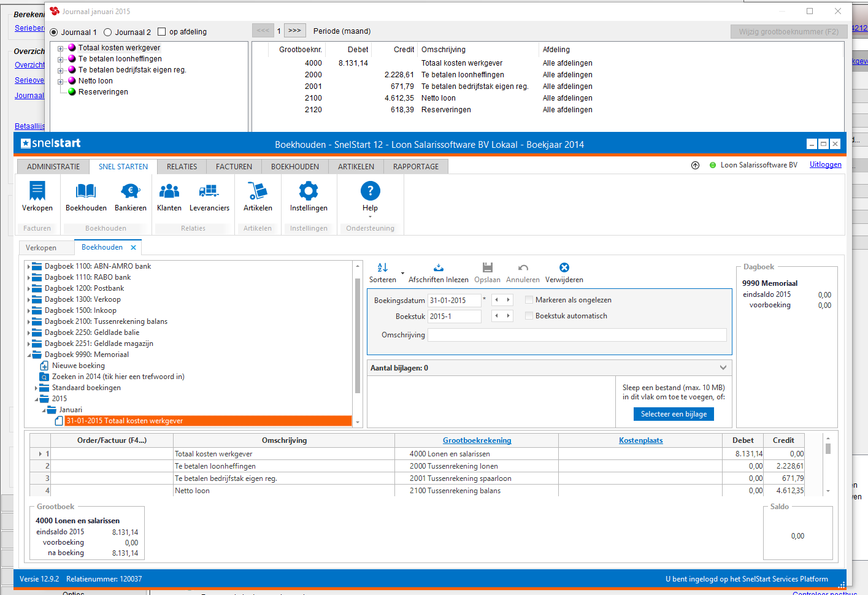868x595 pixels.
Task: Click previous period <<< button in Journaal
Action: point(263,31)
